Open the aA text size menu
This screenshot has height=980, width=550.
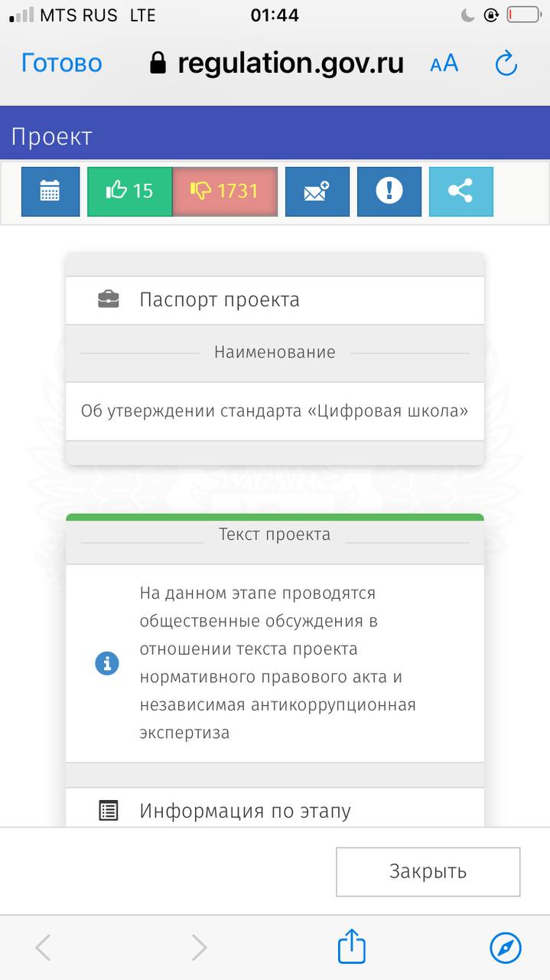444,64
